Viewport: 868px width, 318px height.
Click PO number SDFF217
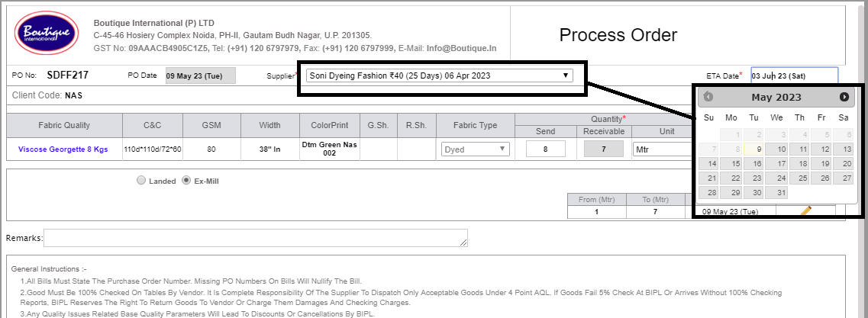[67, 75]
